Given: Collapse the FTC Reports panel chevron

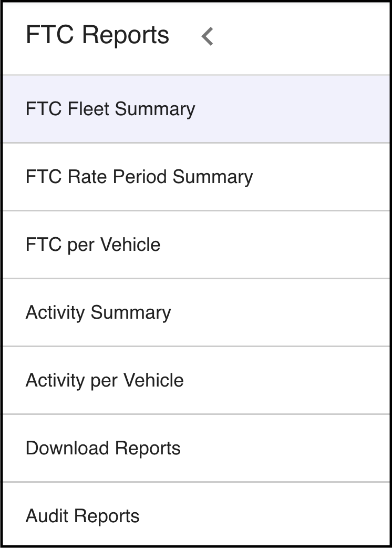Looking at the screenshot, I should click(x=208, y=36).
